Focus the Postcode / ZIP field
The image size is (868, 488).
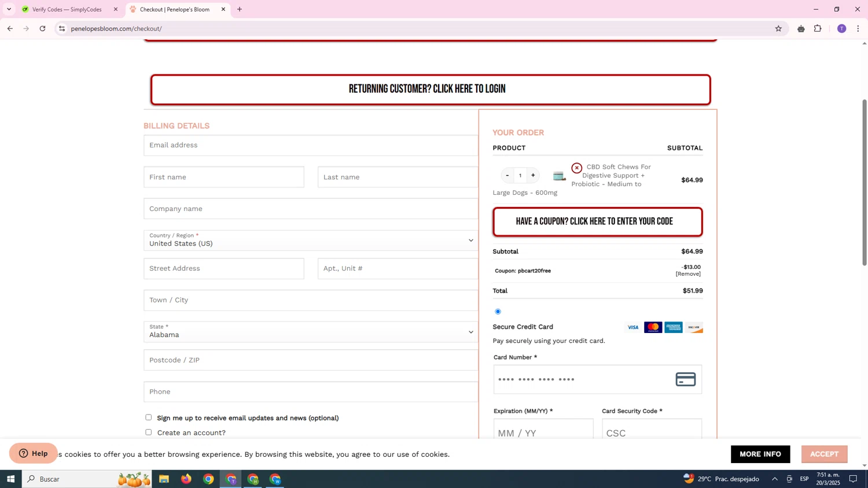pos(311,360)
